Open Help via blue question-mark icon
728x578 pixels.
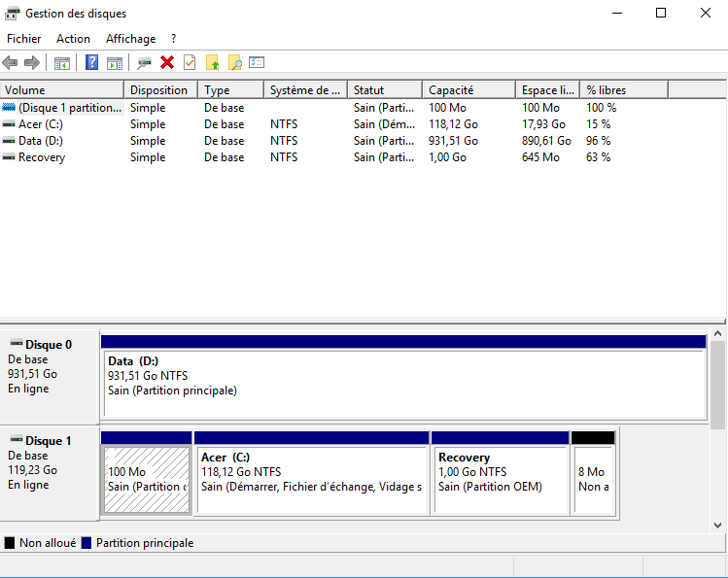tap(92, 62)
